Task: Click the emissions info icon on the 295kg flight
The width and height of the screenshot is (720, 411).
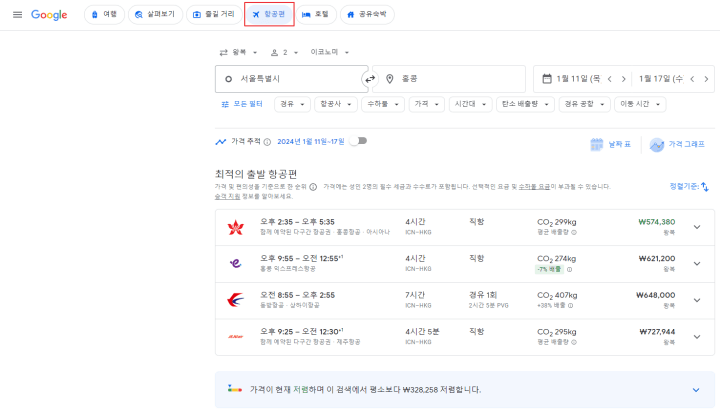Action: click(574, 342)
